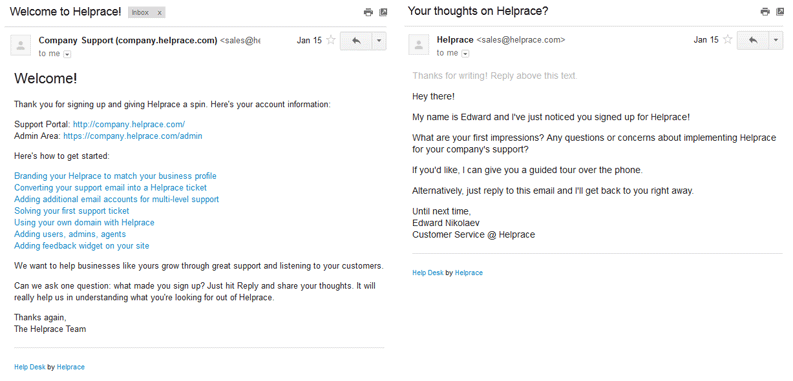Open Adding users, admins, agents link
Image resolution: width=793 pixels, height=381 pixels.
click(70, 234)
